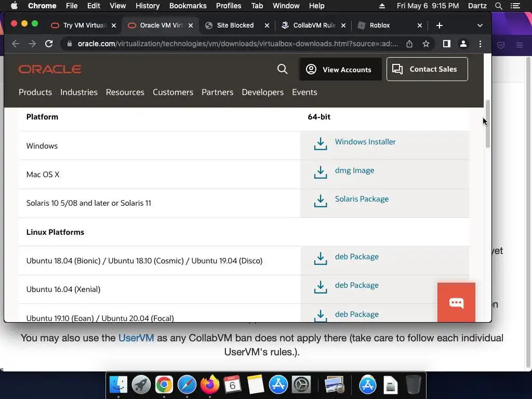Click the Linux Platforms heading
Viewport: 532px width, 399px height.
(55, 232)
